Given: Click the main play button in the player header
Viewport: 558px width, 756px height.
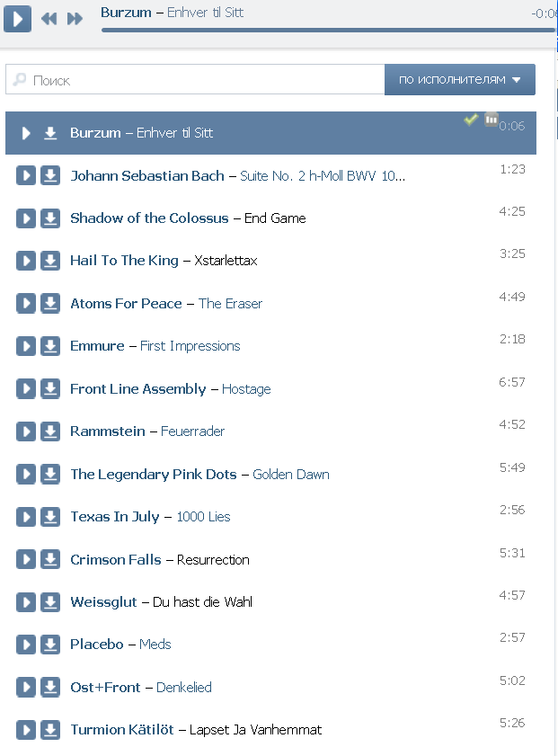Looking at the screenshot, I should click(x=18, y=19).
